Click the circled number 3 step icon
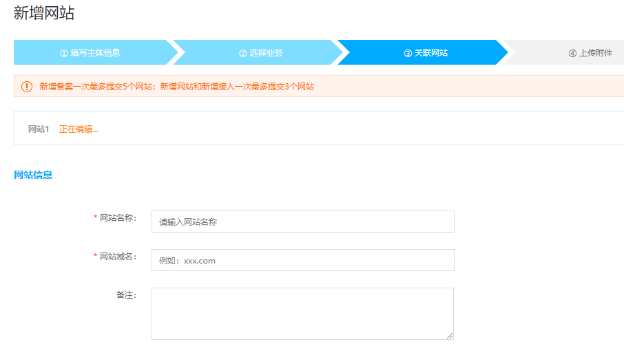624x364 pixels. pos(408,53)
